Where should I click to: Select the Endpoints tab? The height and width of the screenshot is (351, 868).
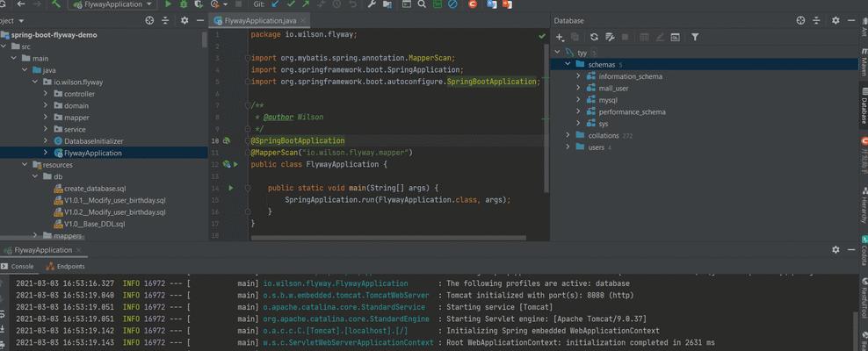coord(66,266)
